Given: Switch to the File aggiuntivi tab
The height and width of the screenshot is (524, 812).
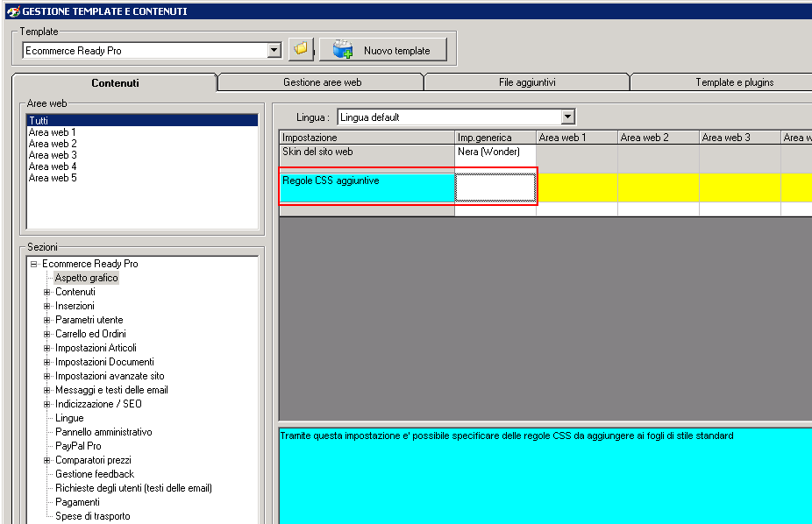Looking at the screenshot, I should click(527, 82).
